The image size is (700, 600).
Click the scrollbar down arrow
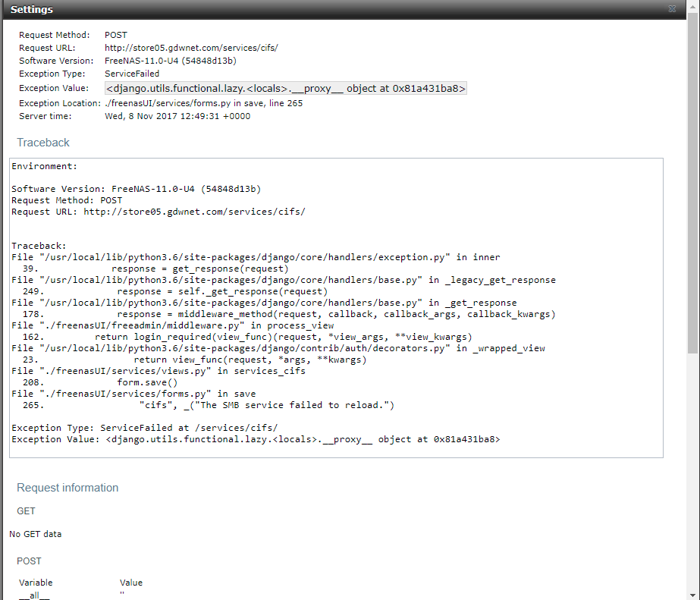[x=693, y=595]
